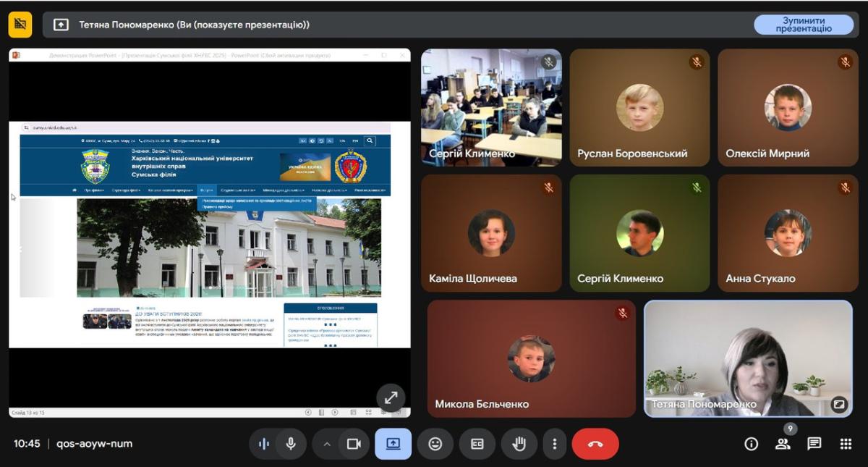Show the participants people panel
This screenshot has width=868, height=467.
pyautogui.click(x=783, y=444)
